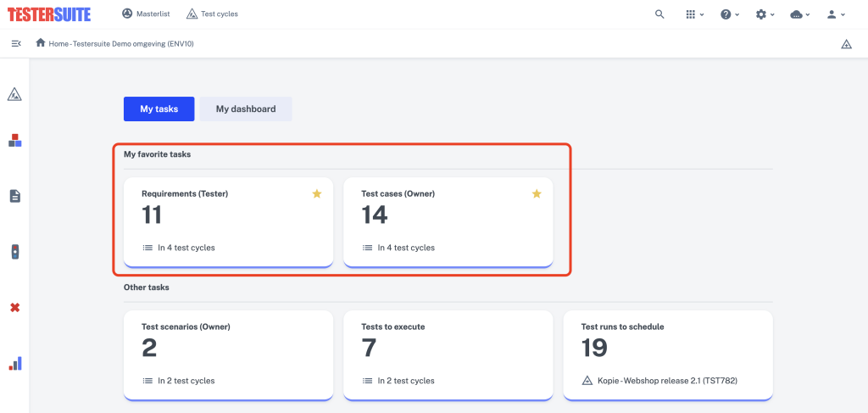Image resolution: width=868 pixels, height=413 pixels.
Task: Open the Masterlist menu item
Action: click(x=146, y=14)
